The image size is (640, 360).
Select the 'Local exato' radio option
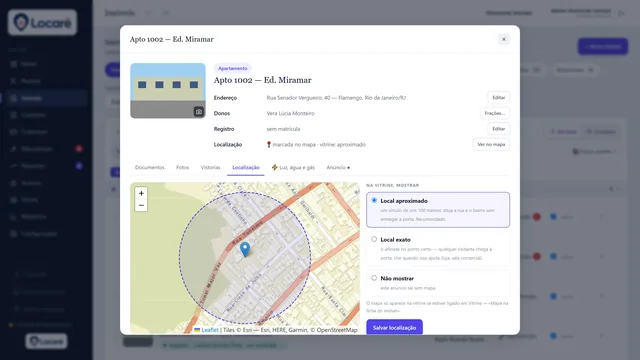[x=374, y=239]
